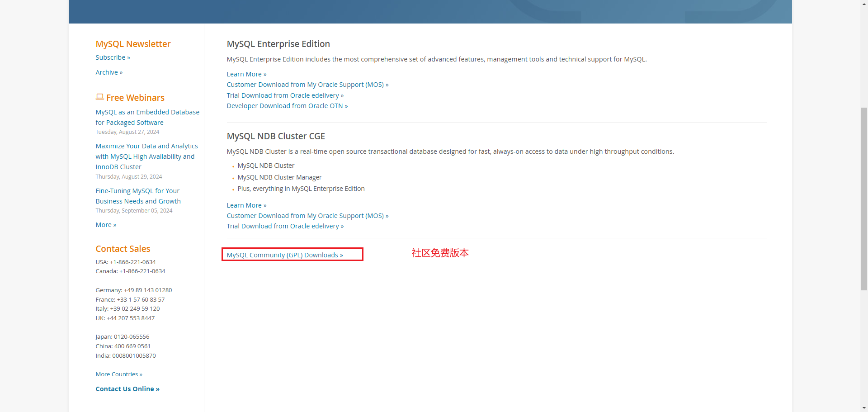868x412 pixels.
Task: Open Enterprise Customer Download from MOS link
Action: [x=307, y=85]
